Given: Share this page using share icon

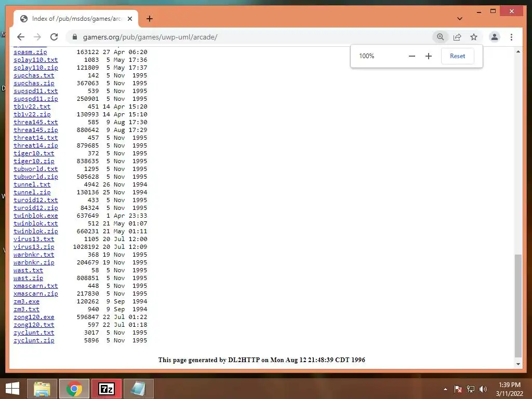Looking at the screenshot, I should click(x=457, y=37).
